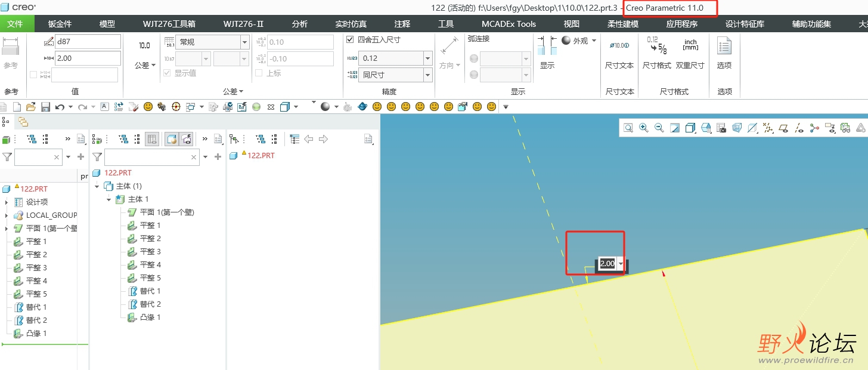Select second radio button under 弧连接
868x370 pixels.
coord(474,75)
